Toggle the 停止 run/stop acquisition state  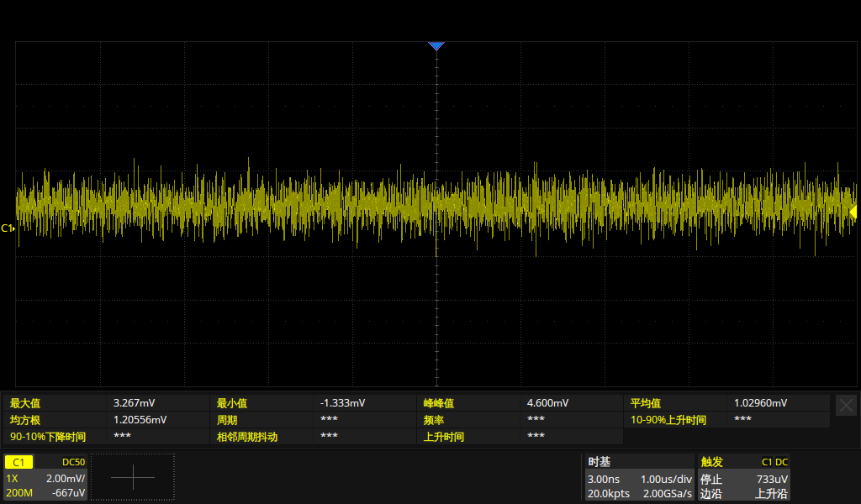tap(711, 479)
